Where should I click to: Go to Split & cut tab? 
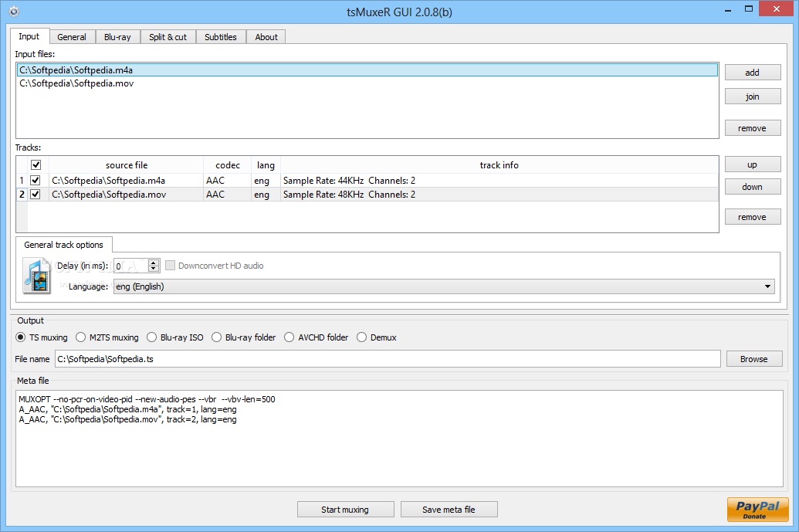tap(168, 37)
